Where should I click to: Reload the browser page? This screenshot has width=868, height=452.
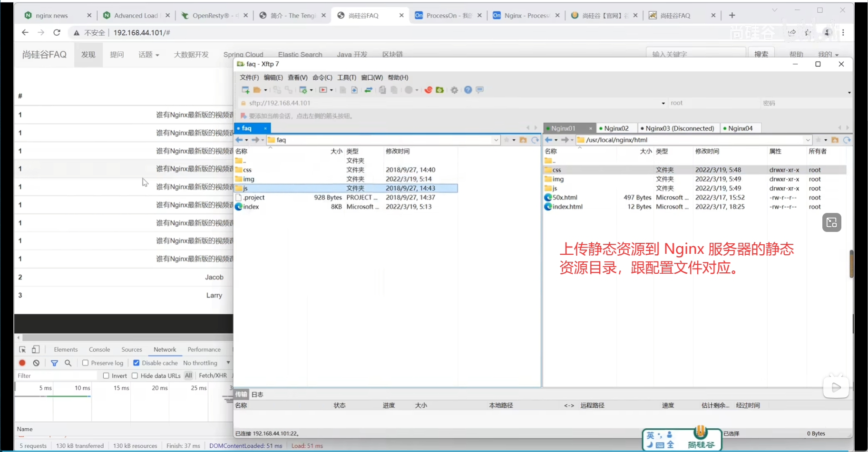tap(57, 32)
